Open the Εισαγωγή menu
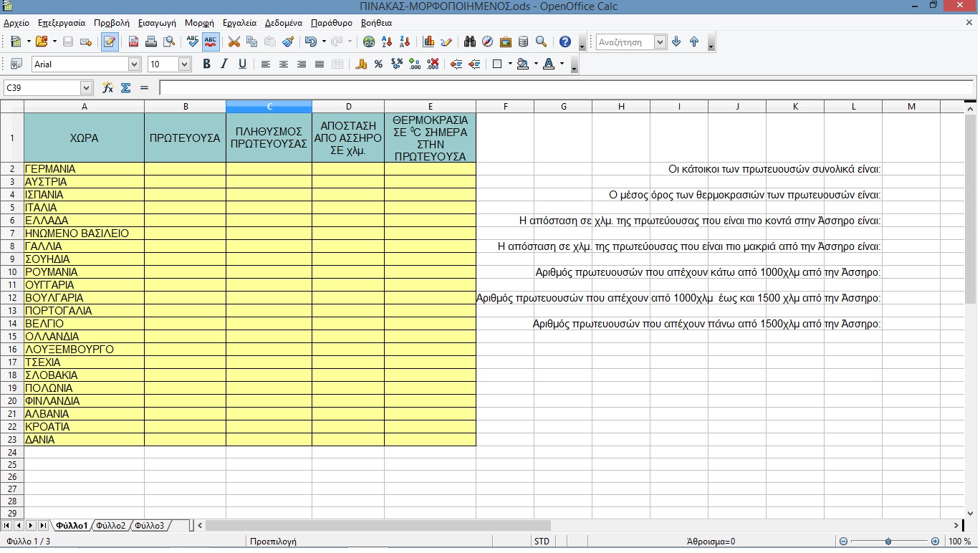 tap(156, 23)
